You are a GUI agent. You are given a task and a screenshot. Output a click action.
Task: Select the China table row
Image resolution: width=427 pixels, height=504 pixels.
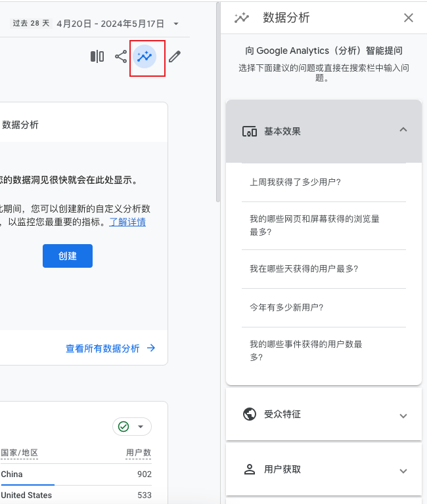point(76,474)
